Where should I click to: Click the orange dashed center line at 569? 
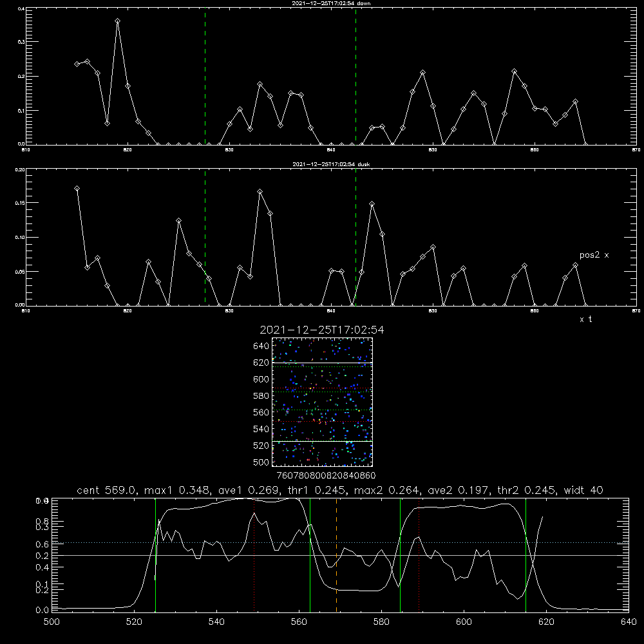click(336, 555)
